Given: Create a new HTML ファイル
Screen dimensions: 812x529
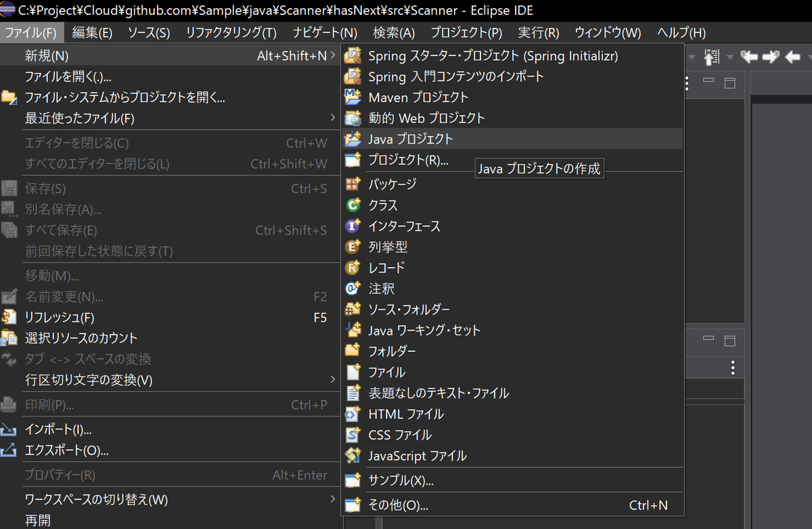Looking at the screenshot, I should point(513,414).
